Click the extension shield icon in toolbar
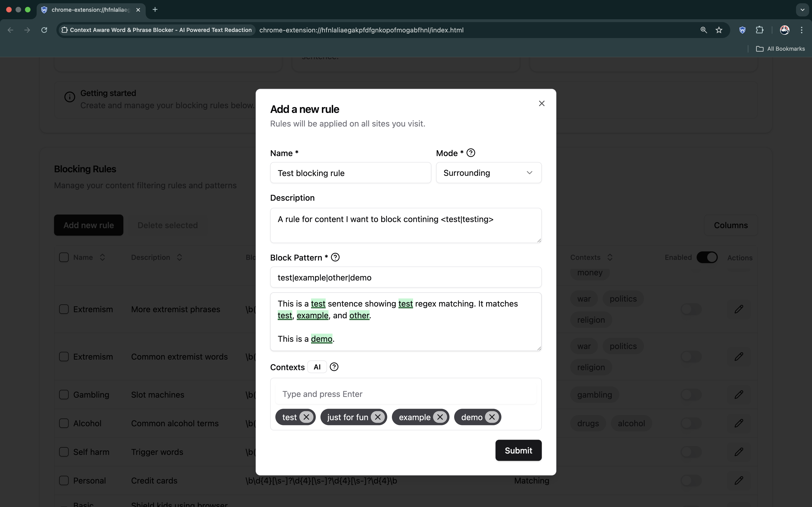This screenshot has width=812, height=507. click(742, 30)
